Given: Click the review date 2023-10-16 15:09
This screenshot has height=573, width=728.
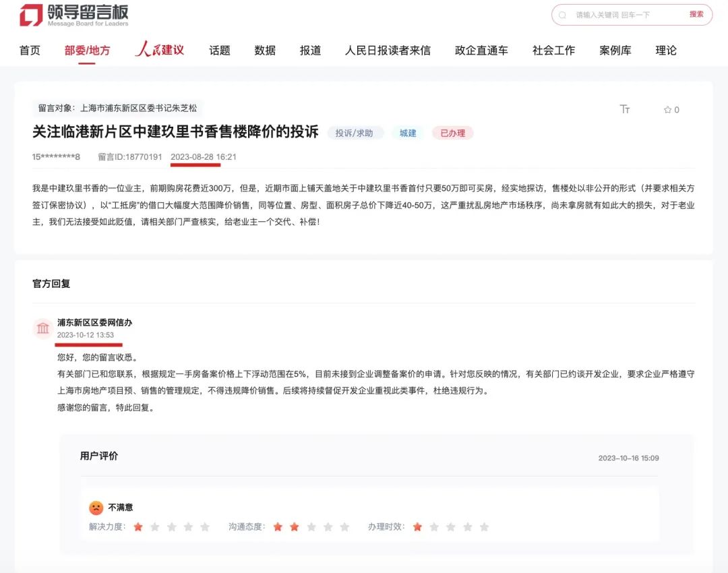Looking at the screenshot, I should point(629,458).
